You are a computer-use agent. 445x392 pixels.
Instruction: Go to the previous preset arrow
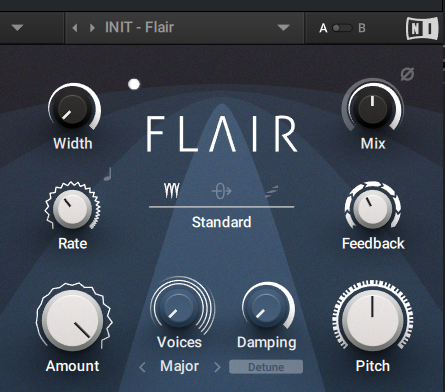[x=75, y=28]
